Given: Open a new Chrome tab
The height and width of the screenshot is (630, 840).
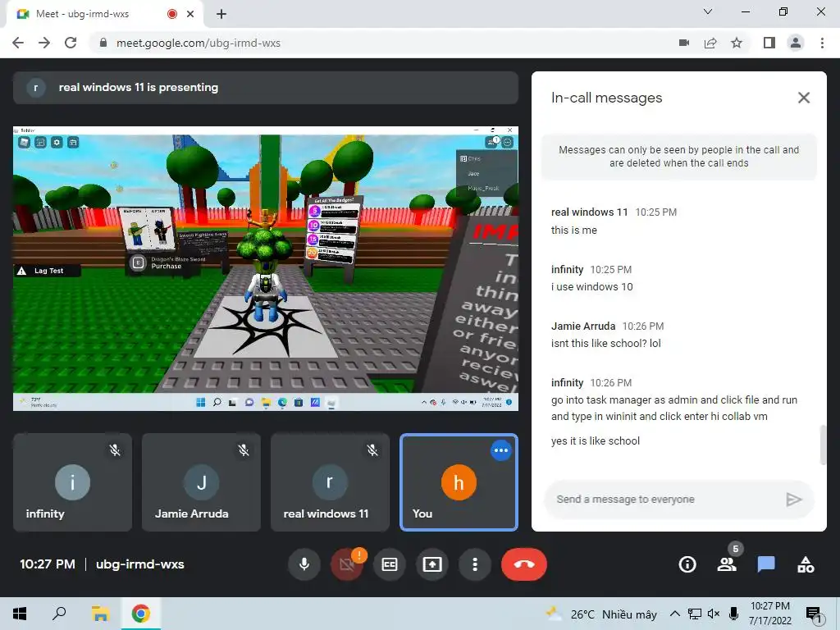Looking at the screenshot, I should pyautogui.click(x=221, y=14).
